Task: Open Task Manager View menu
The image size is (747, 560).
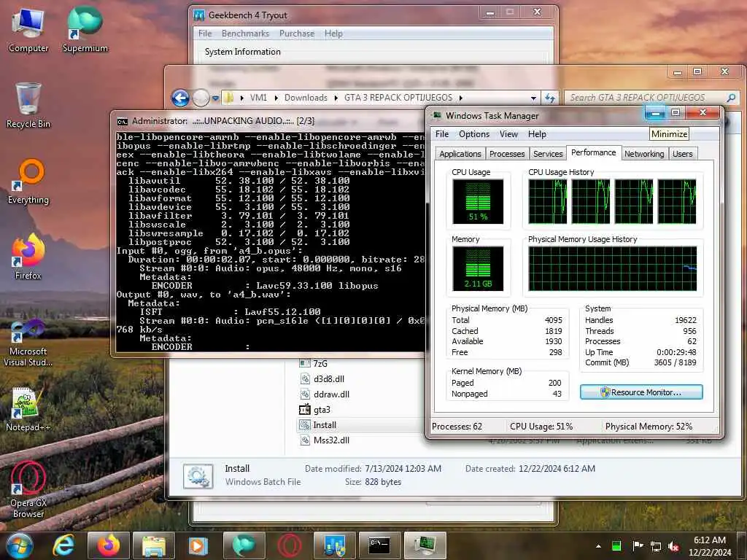Action: [x=508, y=134]
